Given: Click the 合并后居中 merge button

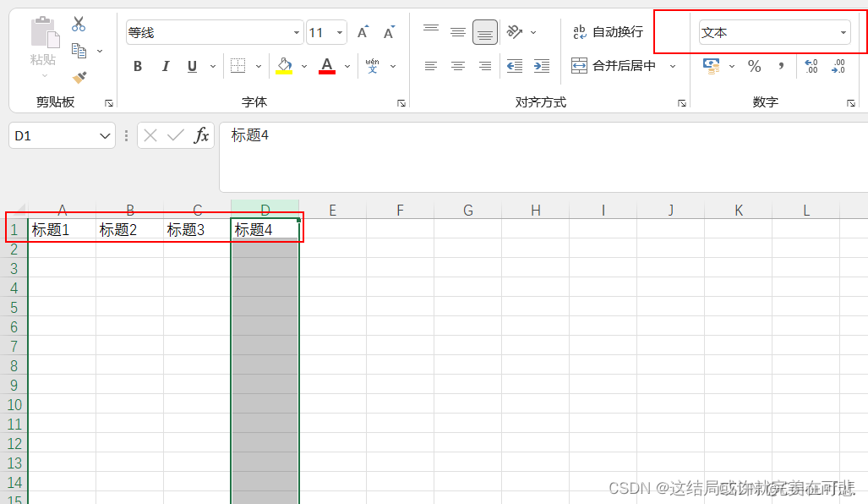Looking at the screenshot, I should 615,66.
